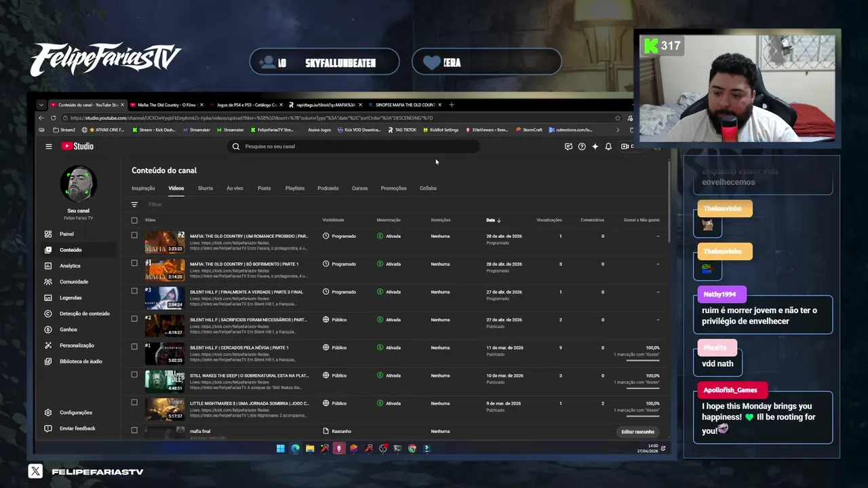Open the StormCraft bookmark
Image resolution: width=868 pixels, height=488 pixels.
(529, 130)
